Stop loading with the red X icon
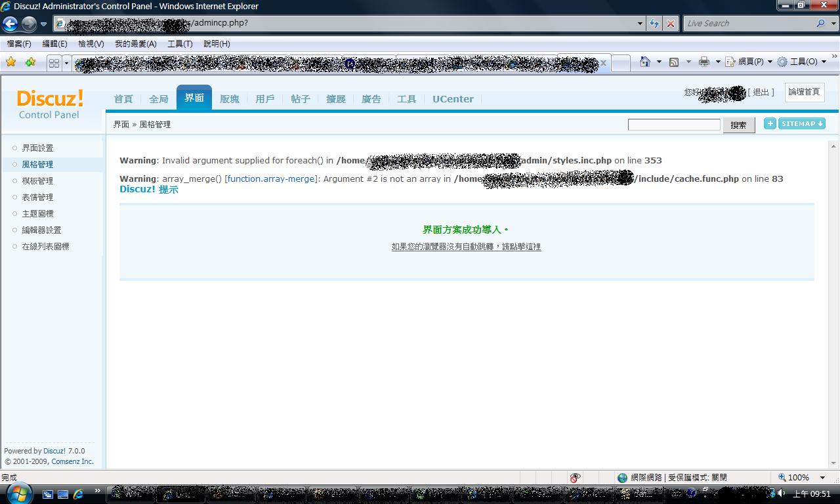The height and width of the screenshot is (504, 840). pyautogui.click(x=670, y=23)
